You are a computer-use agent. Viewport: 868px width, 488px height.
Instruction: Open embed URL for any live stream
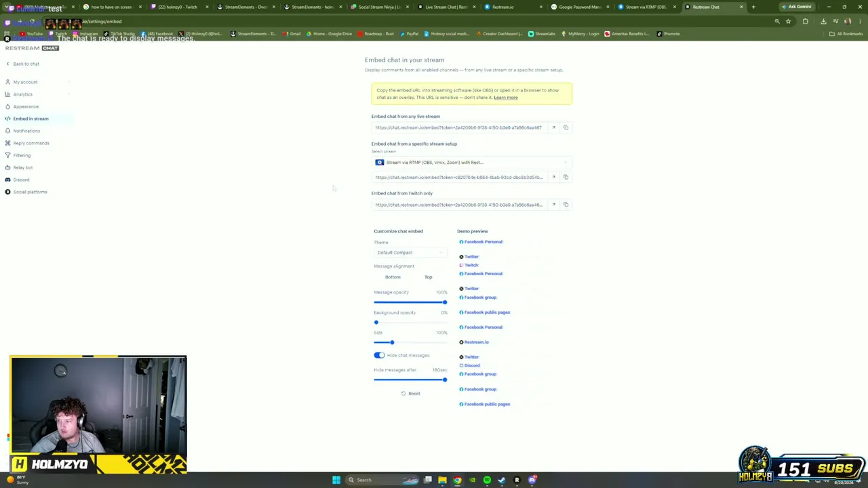pos(553,127)
